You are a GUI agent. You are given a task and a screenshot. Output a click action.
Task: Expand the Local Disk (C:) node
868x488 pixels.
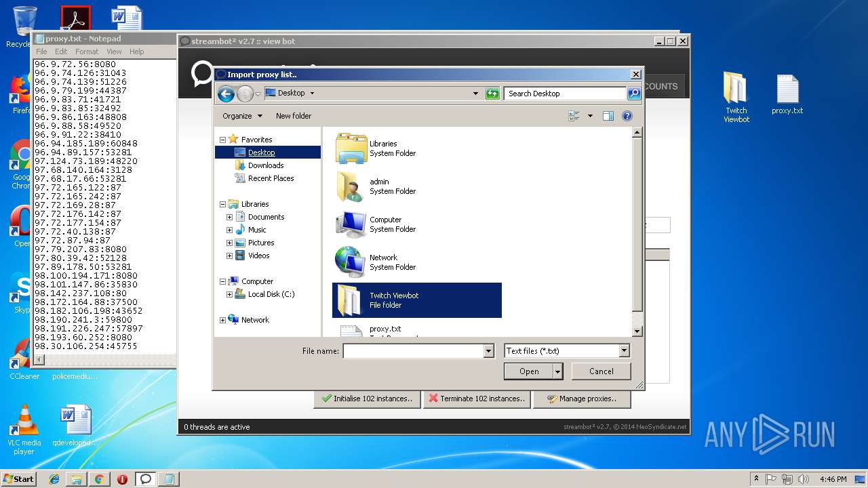pos(229,294)
